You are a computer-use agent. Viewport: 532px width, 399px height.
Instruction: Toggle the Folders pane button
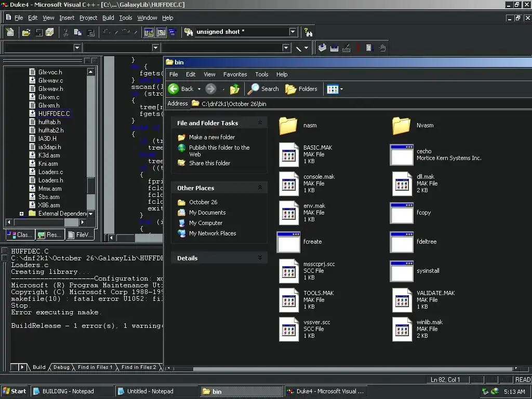click(301, 89)
